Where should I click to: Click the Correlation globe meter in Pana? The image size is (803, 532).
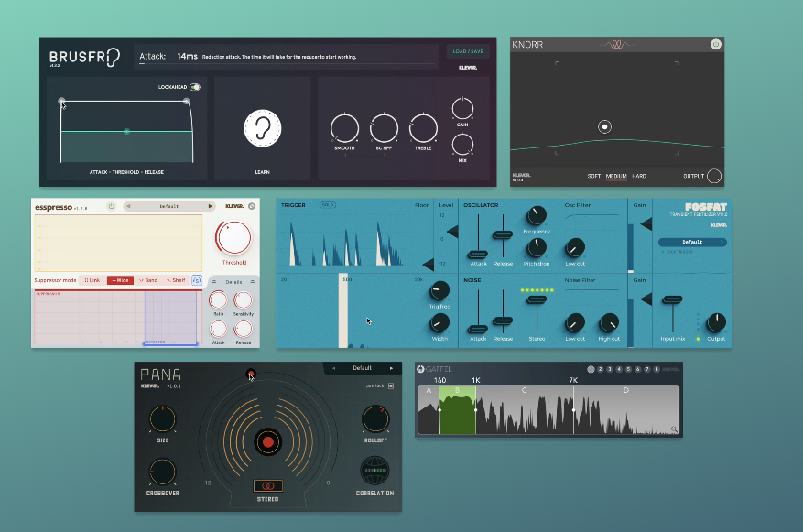(374, 471)
